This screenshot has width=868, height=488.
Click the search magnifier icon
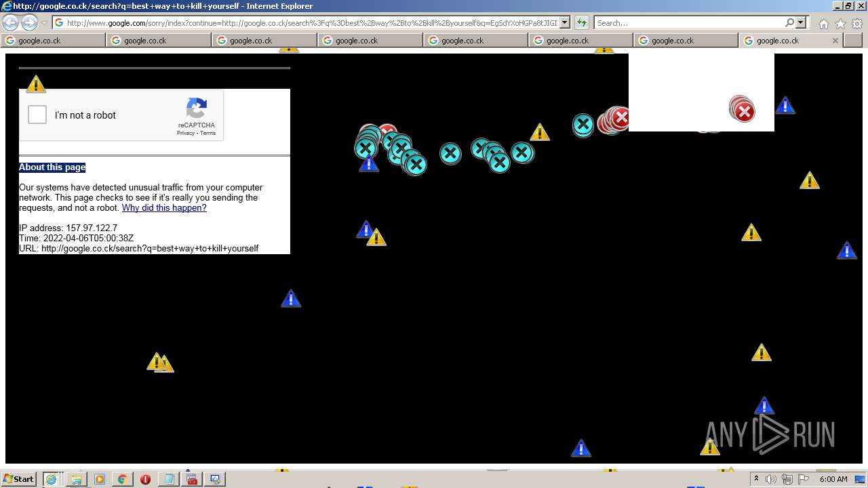pyautogui.click(x=789, y=23)
